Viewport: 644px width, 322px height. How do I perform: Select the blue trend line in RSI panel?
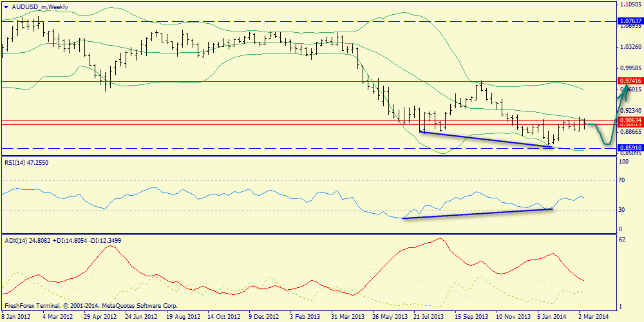pyautogui.click(x=477, y=213)
